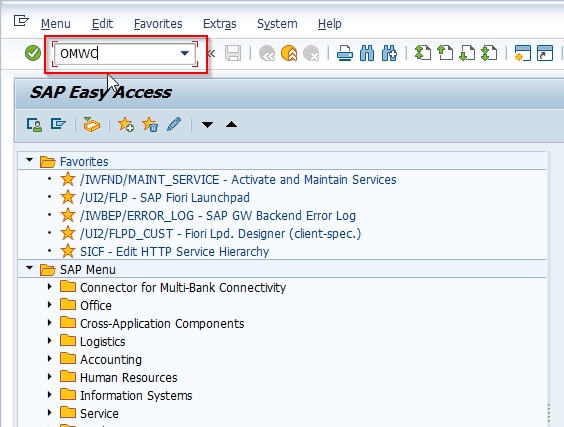Screen dimensions: 564x427
Task: Open /UI2/FLP - SAP Fiori Launchpad favorite
Action: 165,197
